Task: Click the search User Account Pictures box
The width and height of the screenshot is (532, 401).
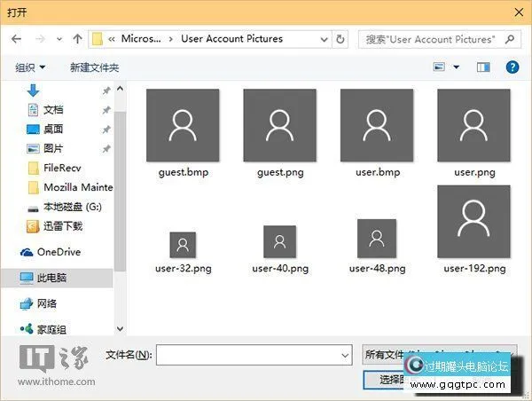Action: tap(439, 39)
